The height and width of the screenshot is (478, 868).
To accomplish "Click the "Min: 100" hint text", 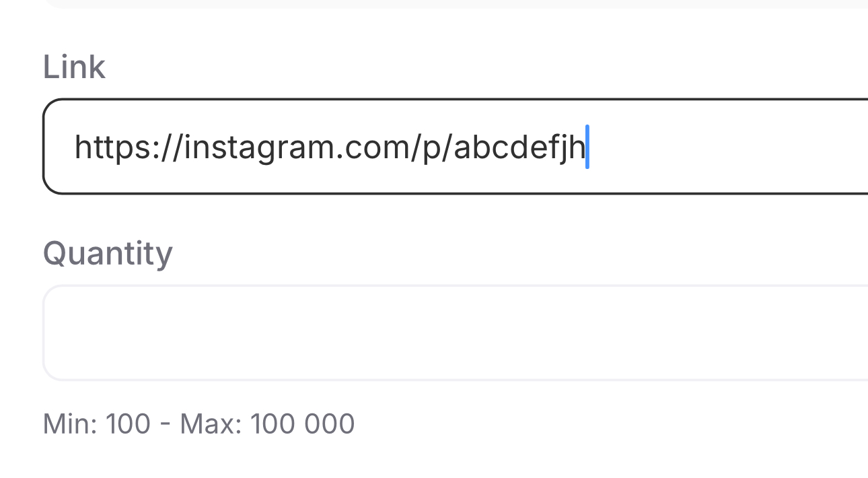I will (x=96, y=424).
